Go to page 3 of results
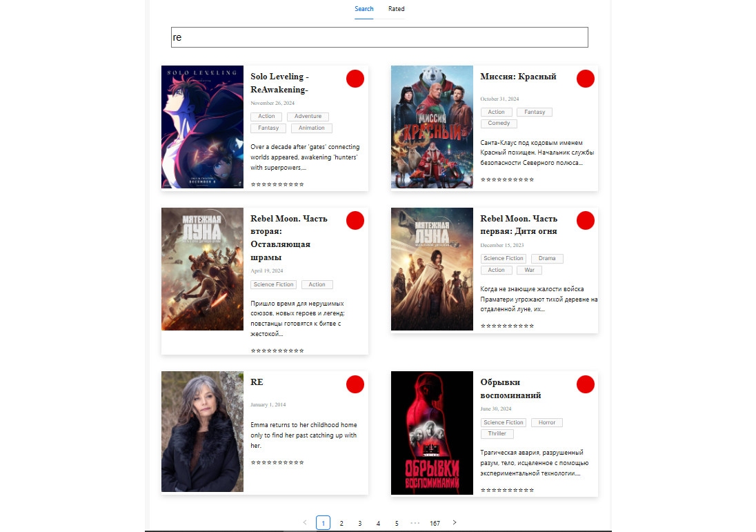This screenshot has height=532, width=756. 359,523
